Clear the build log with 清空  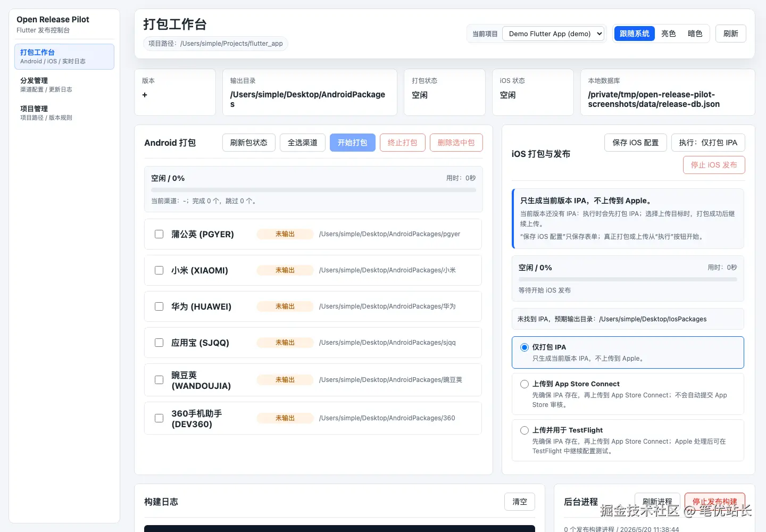(520, 502)
